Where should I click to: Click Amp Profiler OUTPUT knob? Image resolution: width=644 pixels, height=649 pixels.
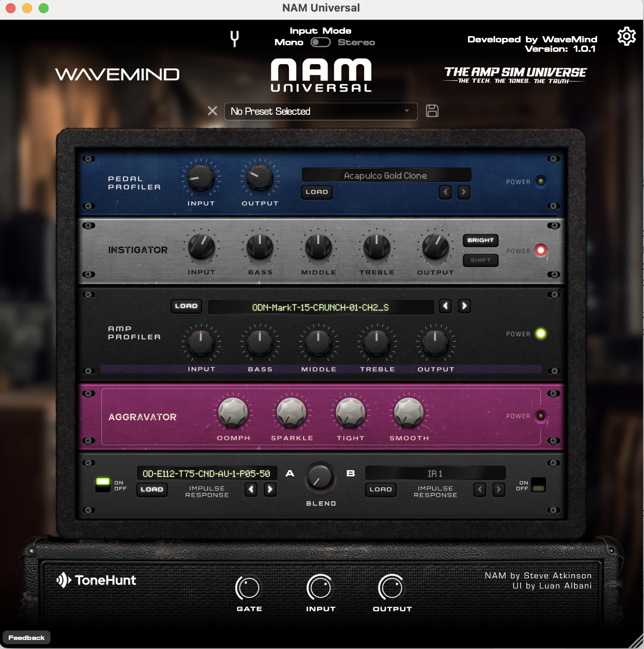coord(435,343)
